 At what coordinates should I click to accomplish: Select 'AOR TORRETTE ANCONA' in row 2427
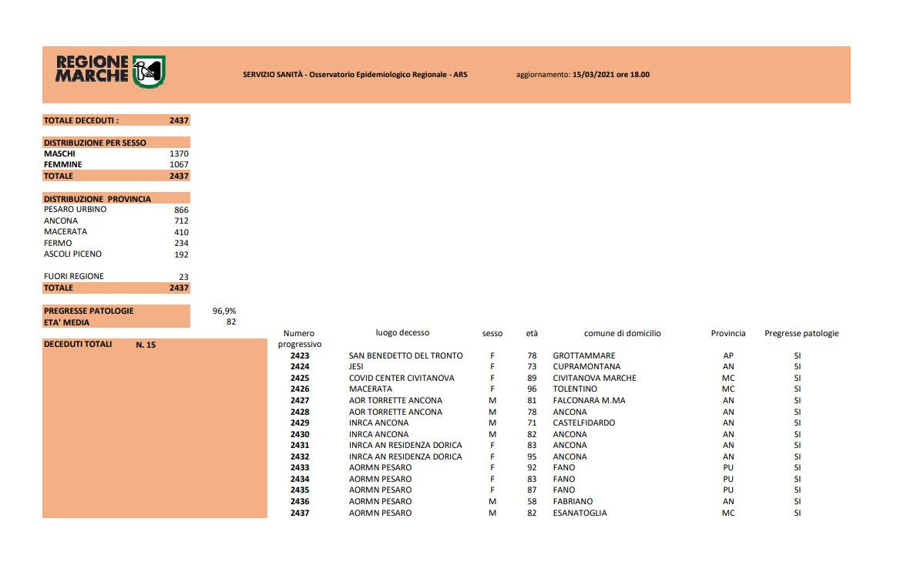(395, 400)
